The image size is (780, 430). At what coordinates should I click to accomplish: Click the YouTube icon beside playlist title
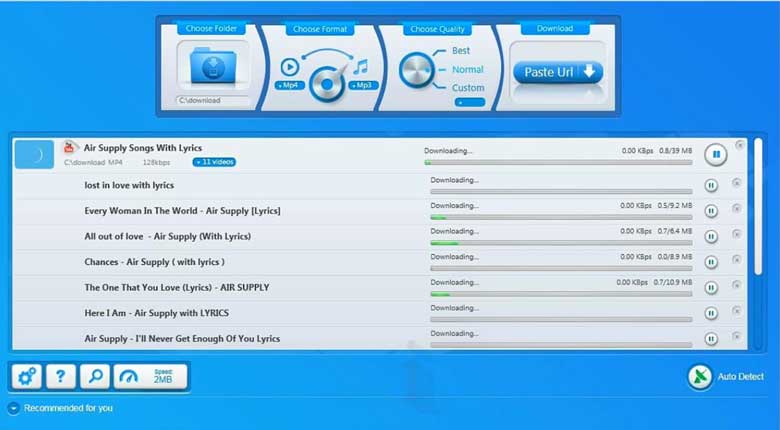coord(69,147)
